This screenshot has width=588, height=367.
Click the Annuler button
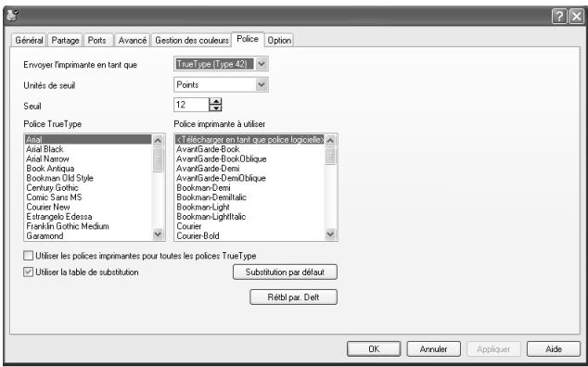(433, 349)
